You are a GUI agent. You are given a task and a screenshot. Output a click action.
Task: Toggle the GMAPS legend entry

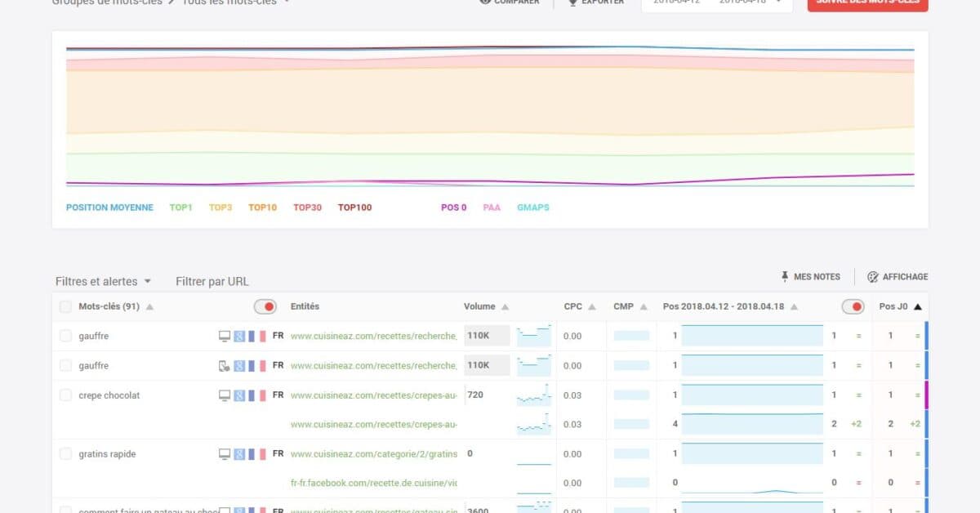pos(533,207)
